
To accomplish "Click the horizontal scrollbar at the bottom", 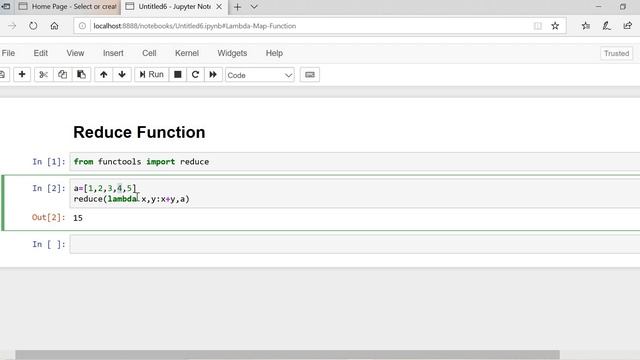I will [287, 355].
